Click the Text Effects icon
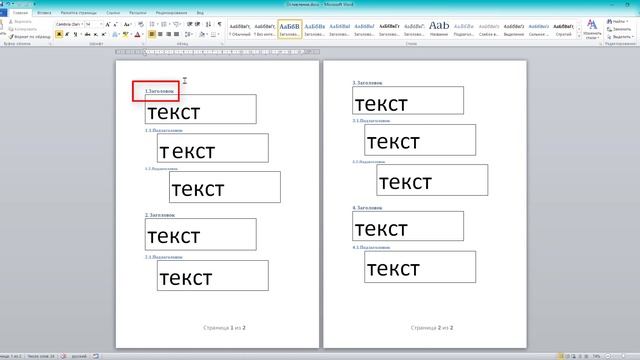 click(115, 35)
